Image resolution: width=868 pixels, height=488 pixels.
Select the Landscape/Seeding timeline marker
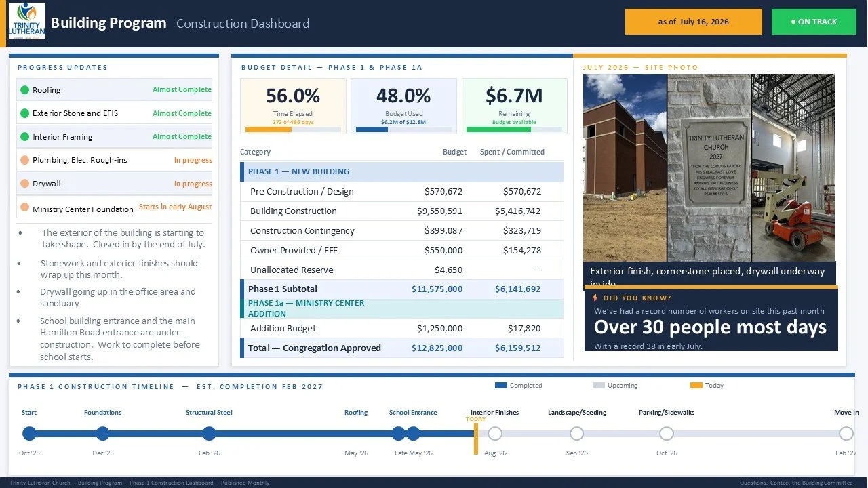point(576,434)
